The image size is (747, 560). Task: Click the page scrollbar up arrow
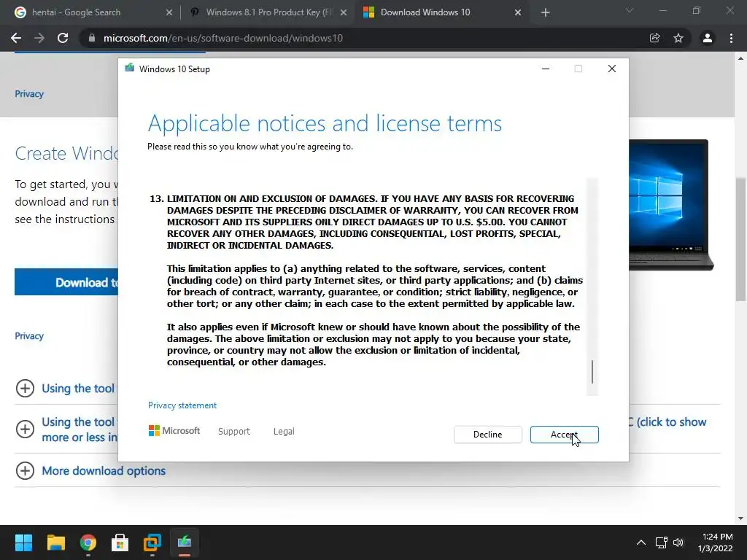pos(740,58)
